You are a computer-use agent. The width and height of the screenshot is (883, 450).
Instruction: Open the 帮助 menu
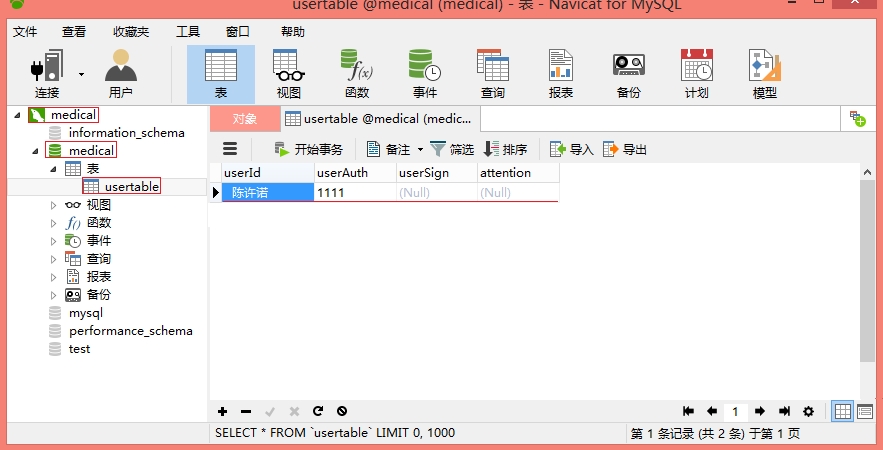click(x=293, y=32)
